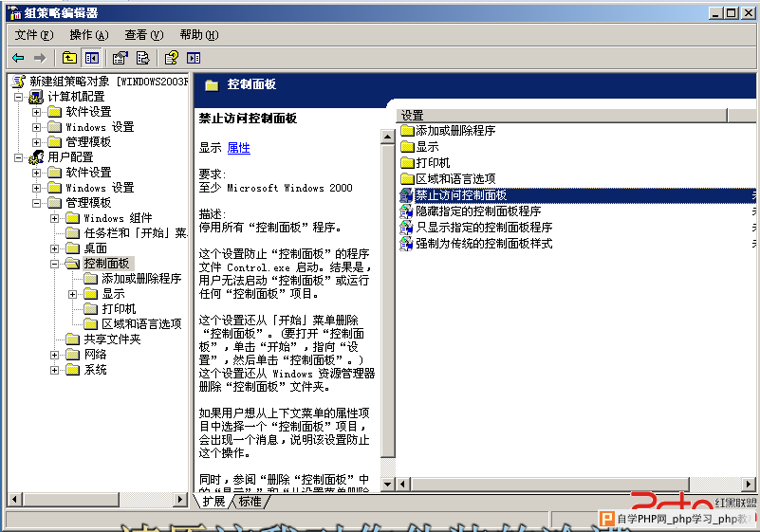Image resolution: width=760 pixels, height=532 pixels.
Task: Expand the 系统 tree node
Action: [x=54, y=371]
